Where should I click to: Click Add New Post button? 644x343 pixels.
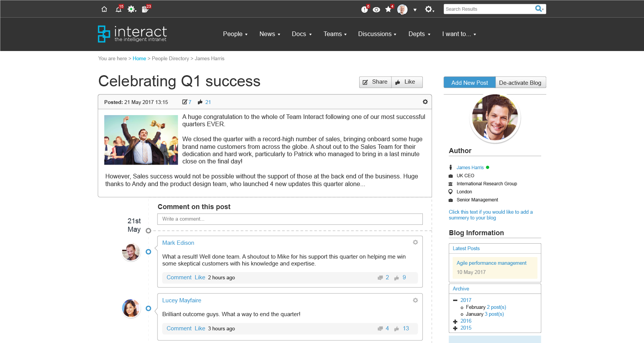[x=470, y=82]
